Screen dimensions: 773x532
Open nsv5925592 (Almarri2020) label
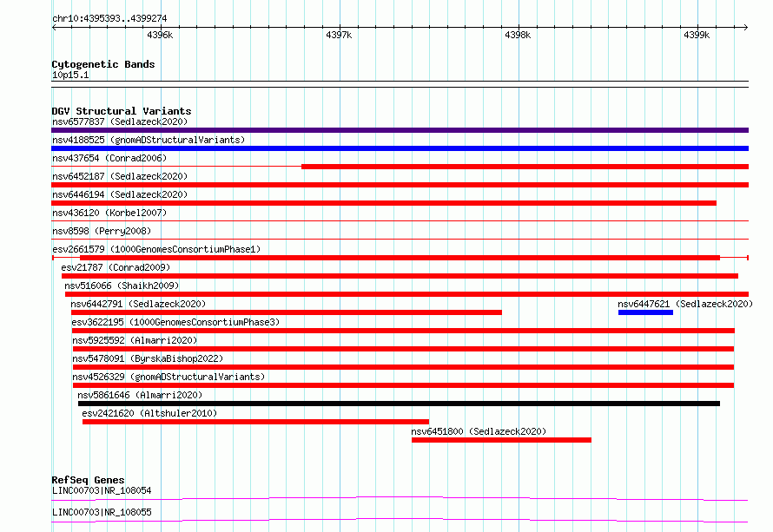[135, 340]
